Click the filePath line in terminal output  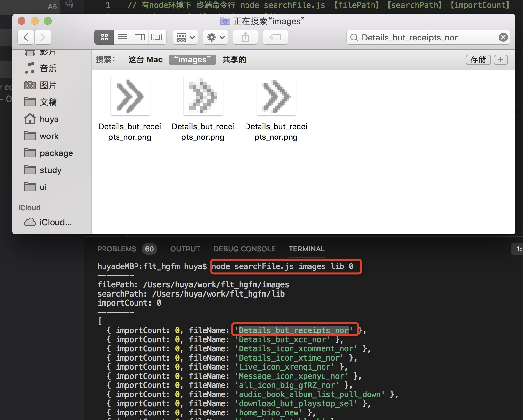(x=193, y=285)
